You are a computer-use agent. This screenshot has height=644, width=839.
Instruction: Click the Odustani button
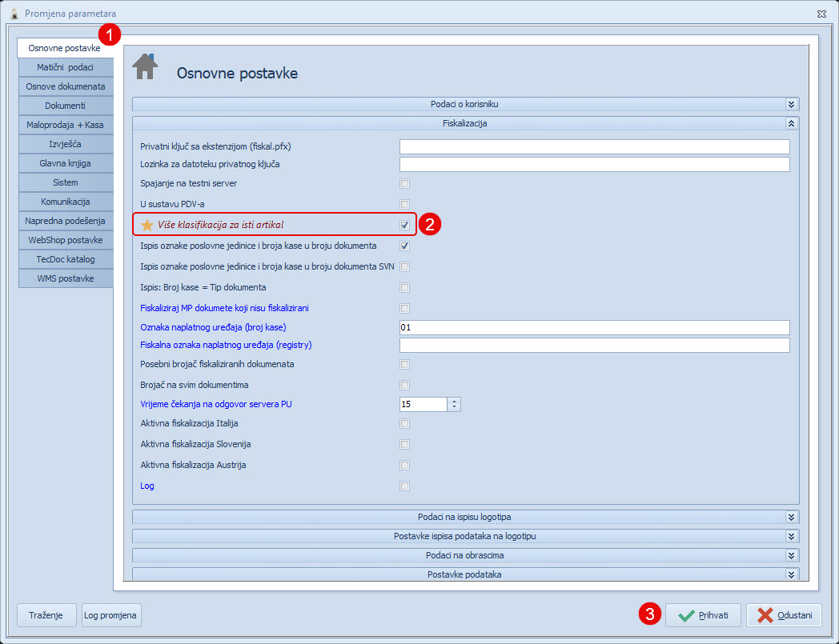click(784, 615)
